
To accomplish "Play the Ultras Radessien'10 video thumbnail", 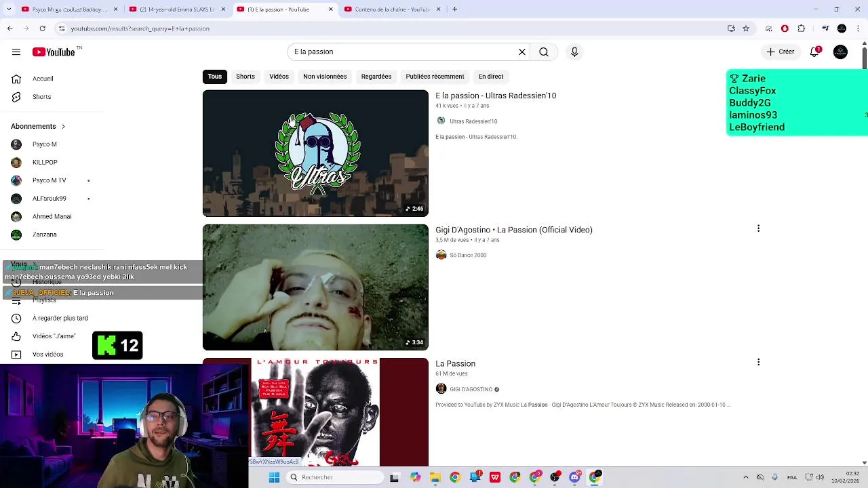I will coord(315,153).
